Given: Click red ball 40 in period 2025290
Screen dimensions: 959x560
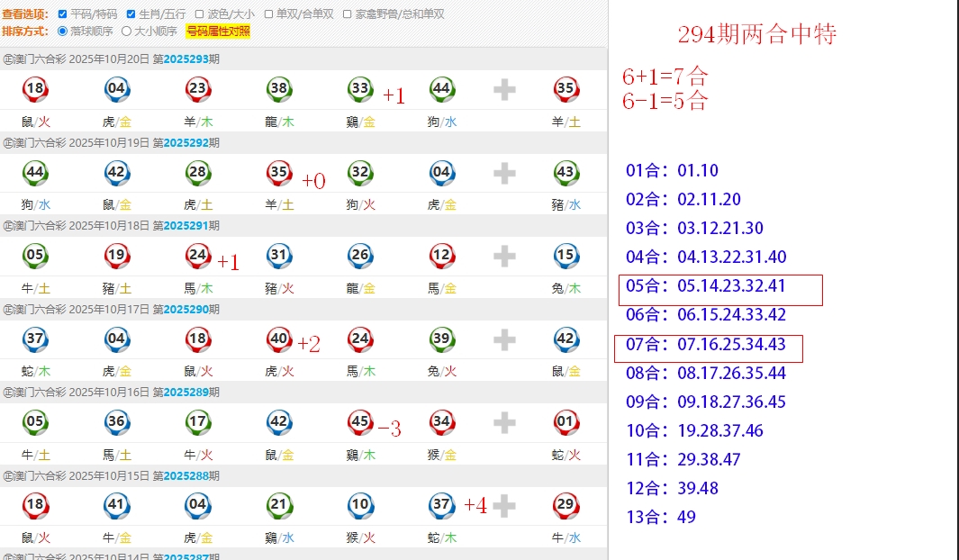Looking at the screenshot, I should [279, 339].
